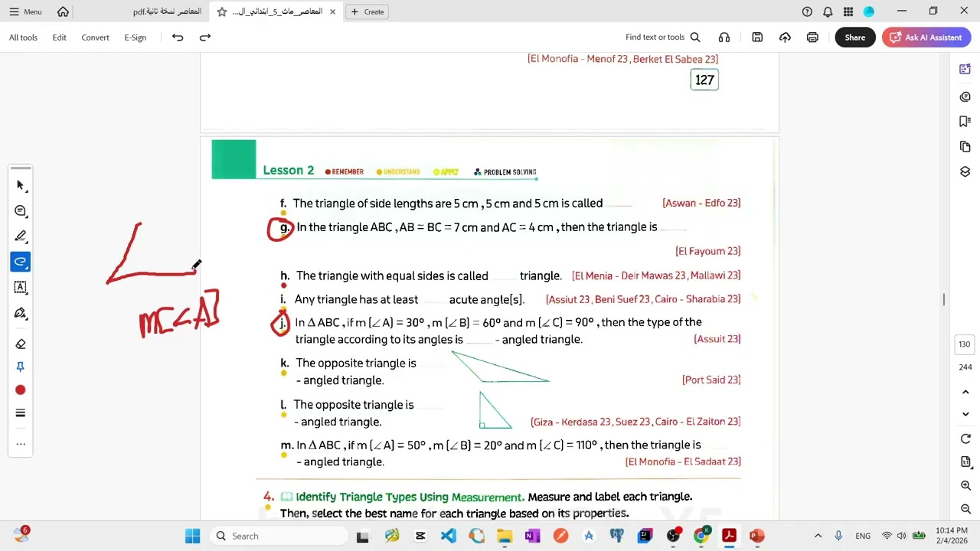The width and height of the screenshot is (980, 551).
Task: Open the Comments panel in right sidebar
Action: click(x=965, y=96)
